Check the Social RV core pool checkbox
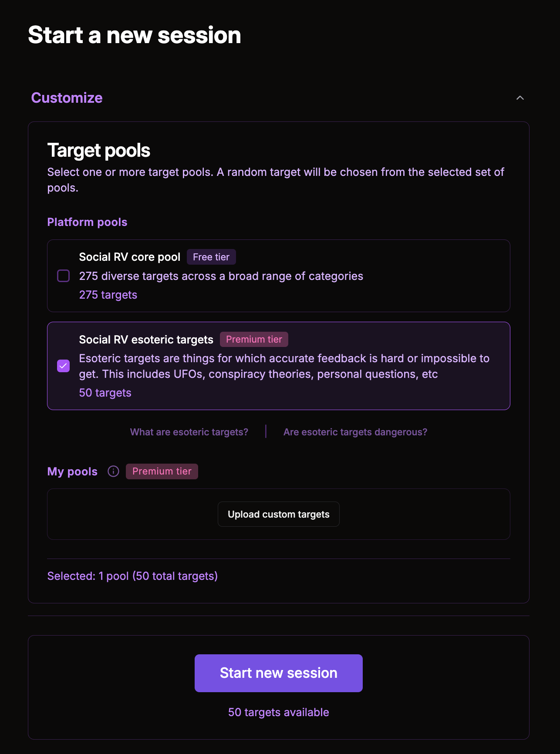 [64, 276]
